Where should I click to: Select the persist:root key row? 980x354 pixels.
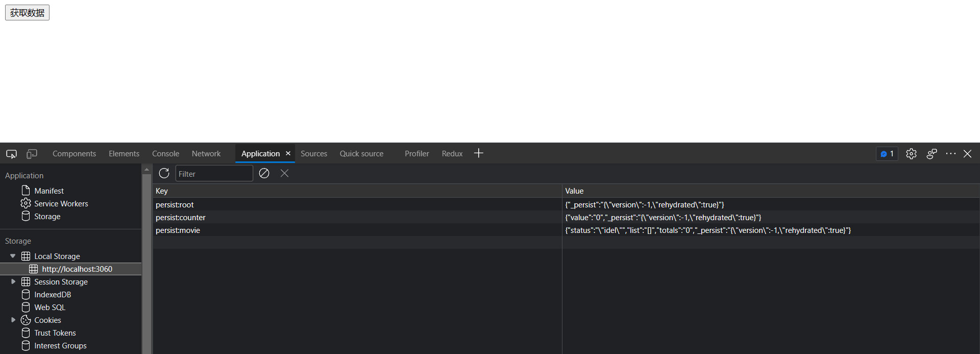357,204
